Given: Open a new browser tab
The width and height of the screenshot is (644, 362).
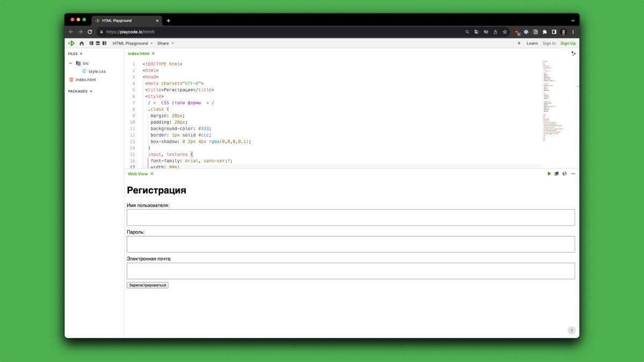Looking at the screenshot, I should tap(169, 20).
